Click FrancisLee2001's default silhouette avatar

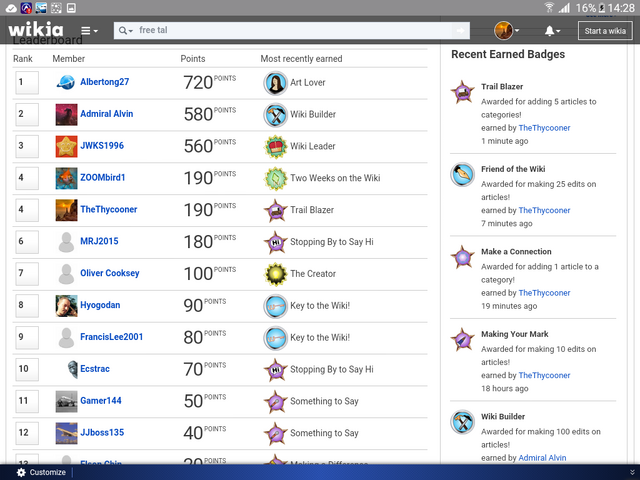tap(66, 337)
